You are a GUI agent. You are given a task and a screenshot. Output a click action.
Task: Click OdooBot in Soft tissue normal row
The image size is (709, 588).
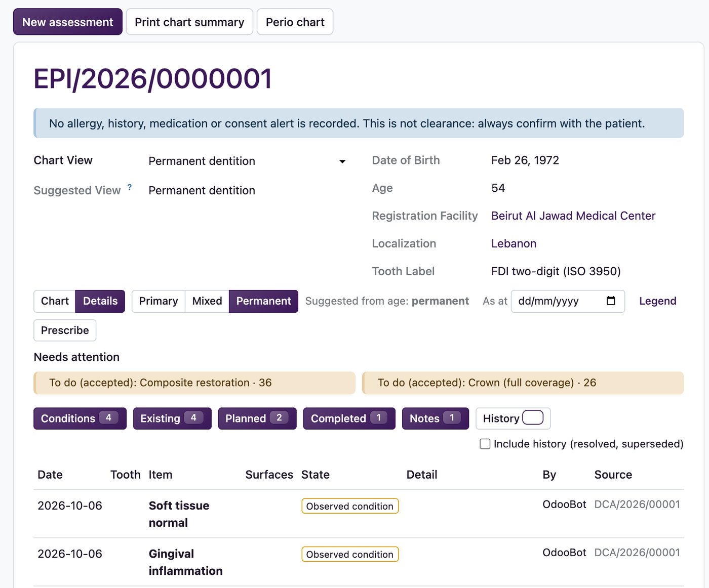point(564,505)
